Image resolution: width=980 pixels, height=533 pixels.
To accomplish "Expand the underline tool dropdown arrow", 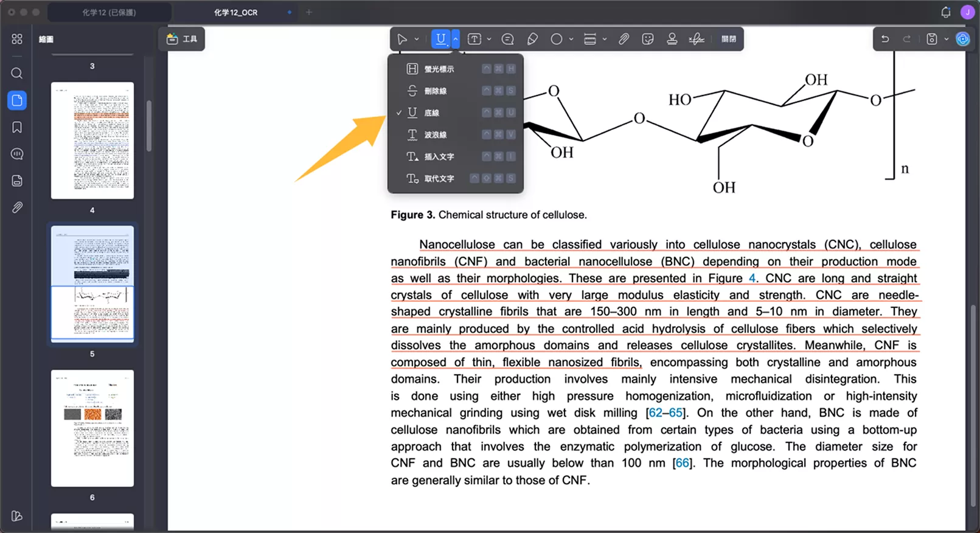I will (x=455, y=39).
